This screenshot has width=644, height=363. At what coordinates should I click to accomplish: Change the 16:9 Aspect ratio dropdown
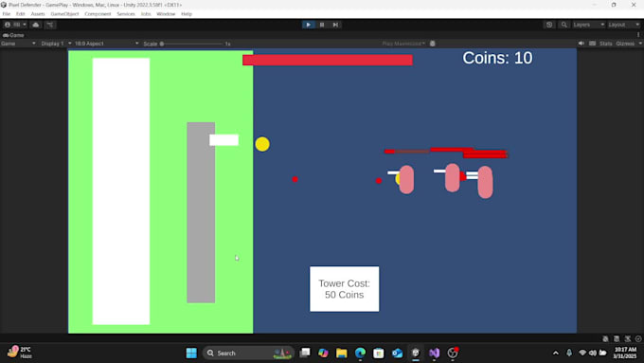tap(106, 44)
